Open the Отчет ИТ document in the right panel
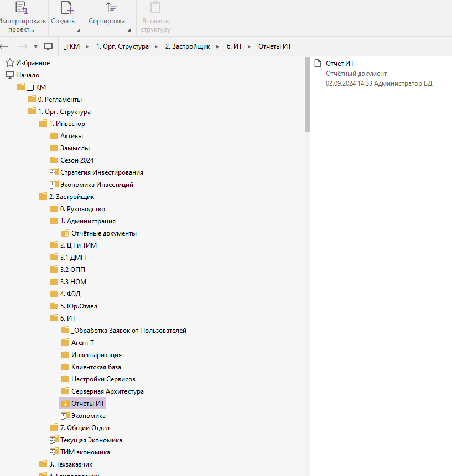The image size is (452, 476). [340, 64]
